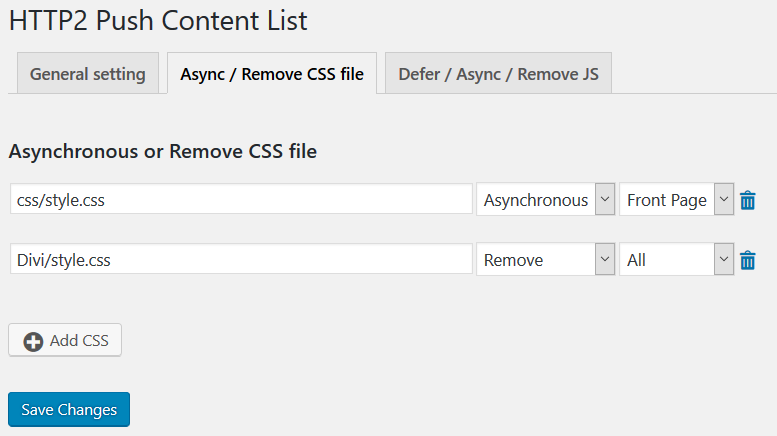Click the HTTP2 Push Content List title
The height and width of the screenshot is (436, 777).
158,20
